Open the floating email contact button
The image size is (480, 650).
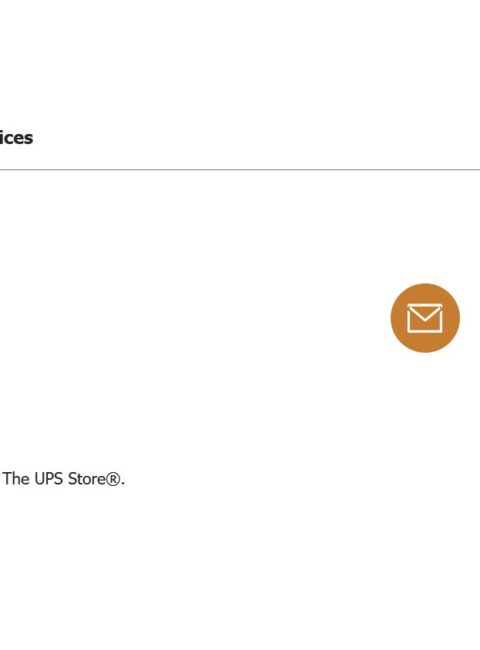[x=425, y=318]
